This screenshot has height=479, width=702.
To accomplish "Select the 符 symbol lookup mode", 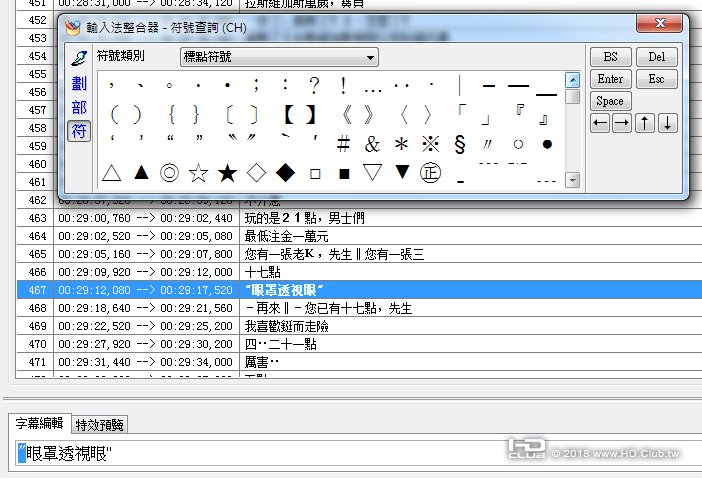I will tap(79, 131).
